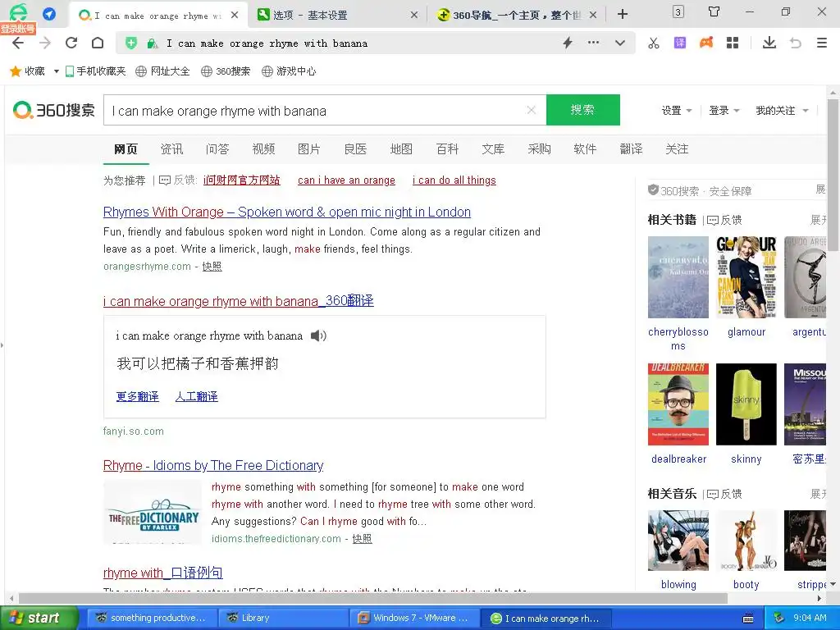Click the tab count indicator icon
Screen dimensions: 840x630
pos(678,11)
